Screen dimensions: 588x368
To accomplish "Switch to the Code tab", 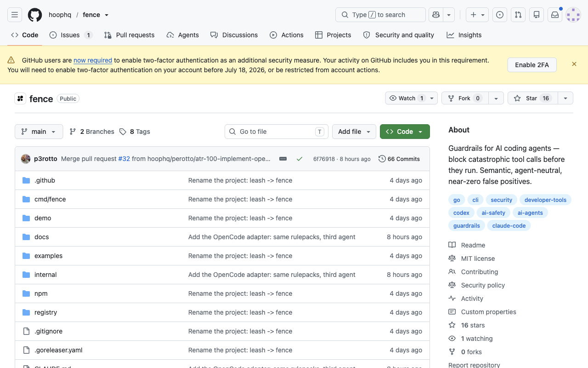I will [x=25, y=35].
